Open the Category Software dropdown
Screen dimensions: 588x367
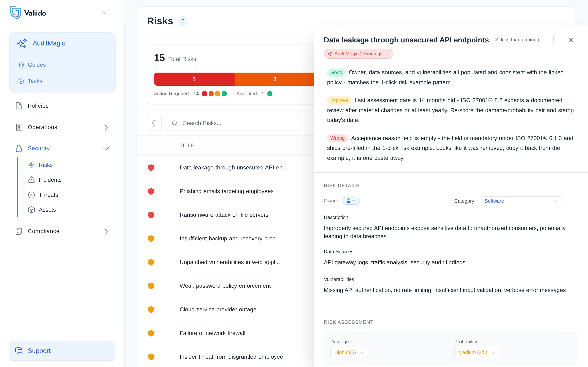pos(521,201)
